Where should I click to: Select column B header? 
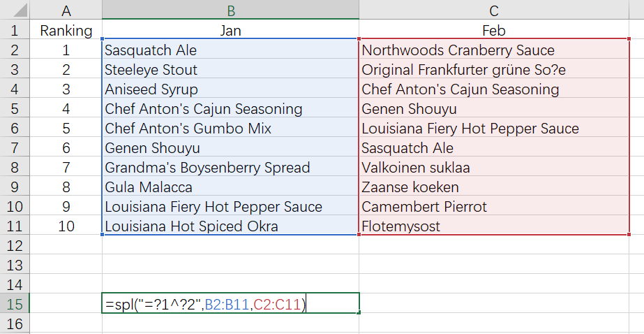tap(230, 10)
